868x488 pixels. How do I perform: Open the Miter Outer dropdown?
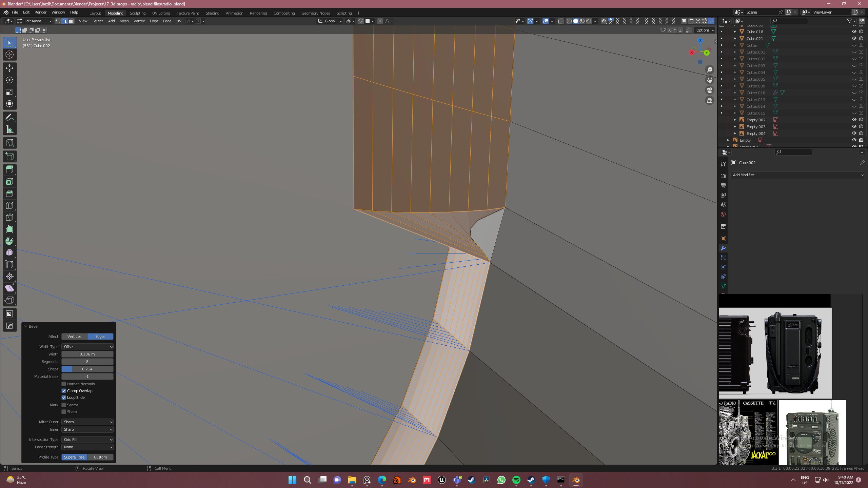click(87, 422)
